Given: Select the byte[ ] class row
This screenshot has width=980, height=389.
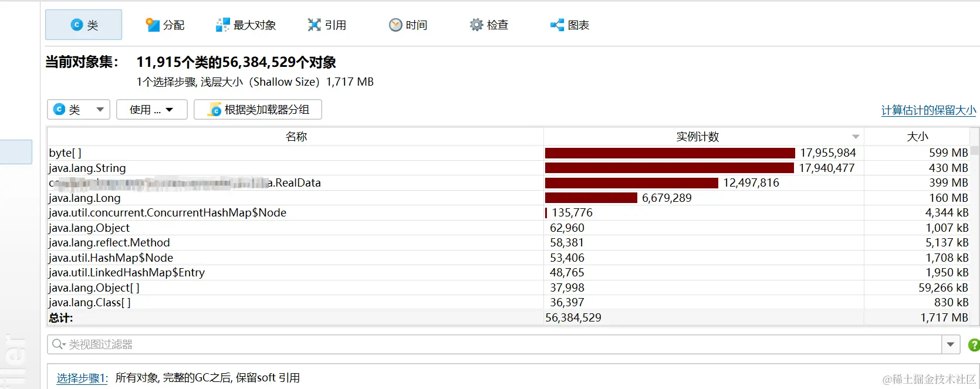Looking at the screenshot, I should coord(509,153).
